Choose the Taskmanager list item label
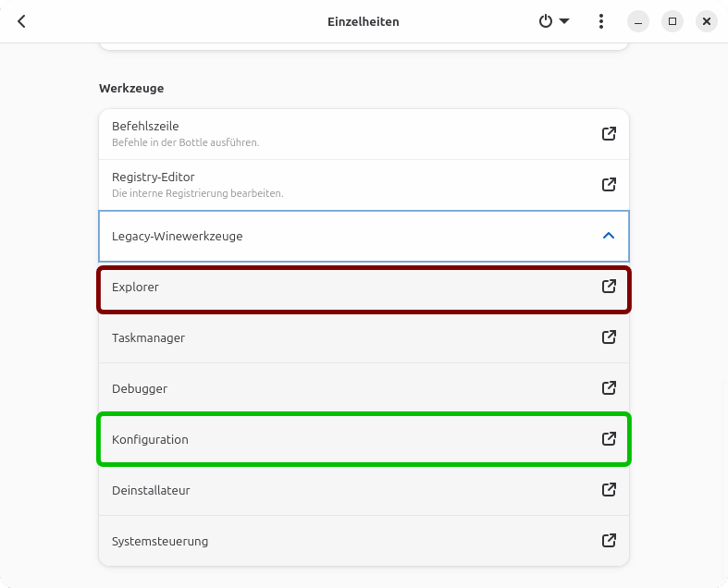The height and width of the screenshot is (588, 728). click(148, 337)
